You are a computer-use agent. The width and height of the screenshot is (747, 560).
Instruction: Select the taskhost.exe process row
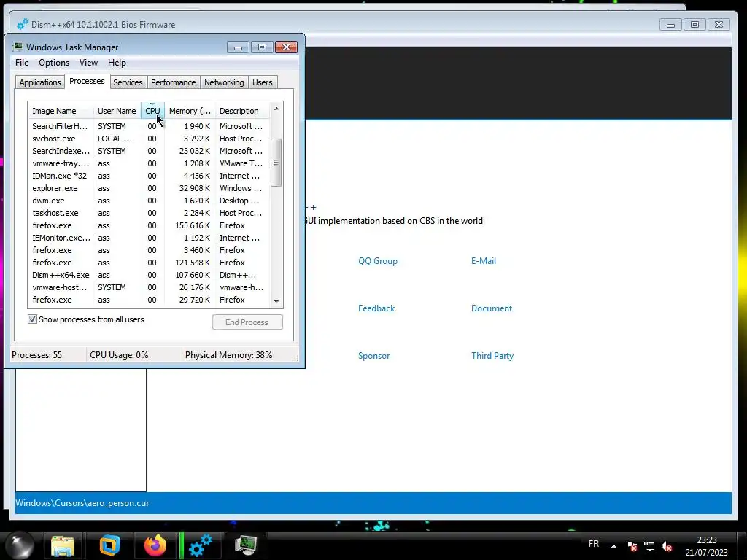[149, 213]
